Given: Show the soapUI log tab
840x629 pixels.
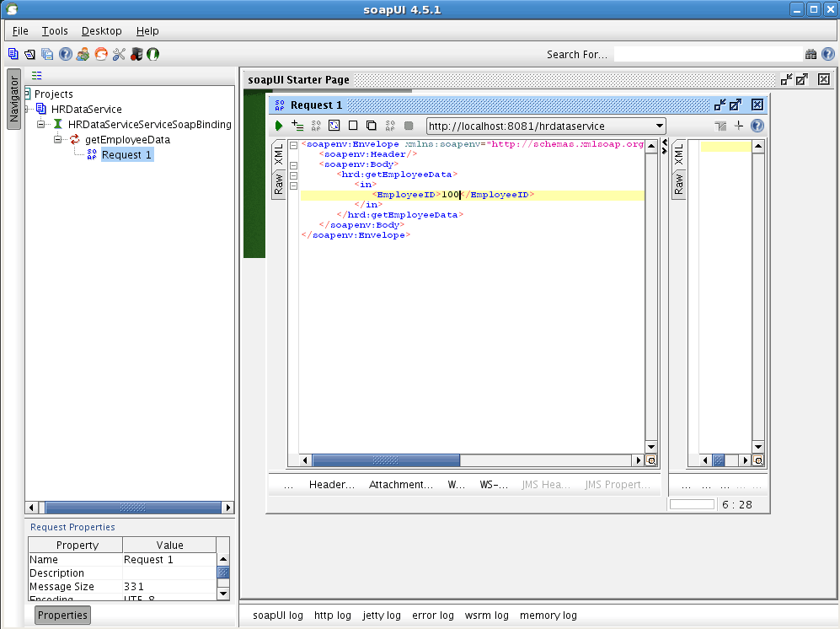Looking at the screenshot, I should (277, 616).
